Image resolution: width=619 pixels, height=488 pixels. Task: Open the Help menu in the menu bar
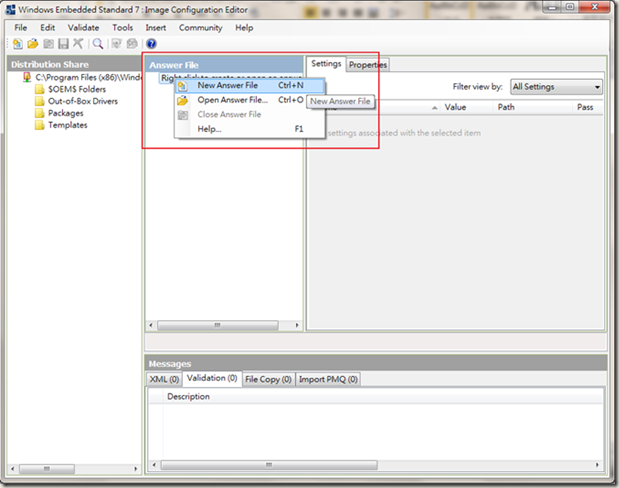(x=244, y=28)
